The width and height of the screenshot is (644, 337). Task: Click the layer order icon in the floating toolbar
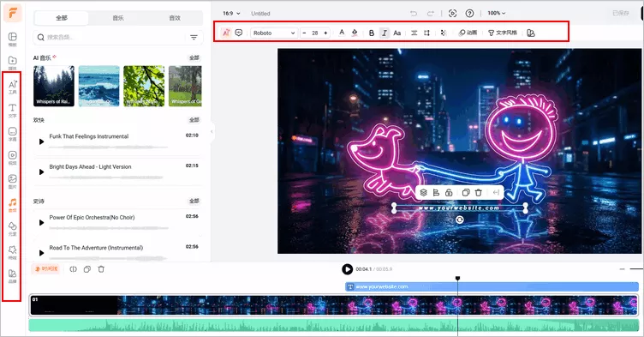click(x=423, y=193)
